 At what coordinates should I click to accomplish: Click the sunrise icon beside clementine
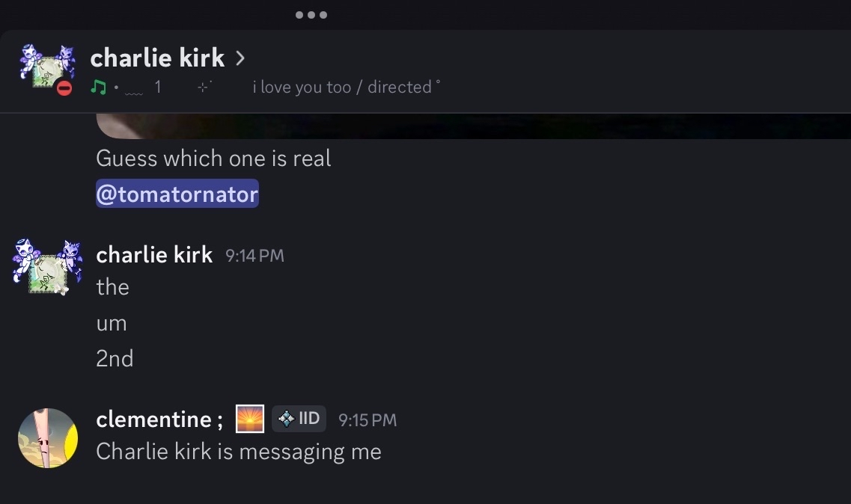[x=250, y=419]
